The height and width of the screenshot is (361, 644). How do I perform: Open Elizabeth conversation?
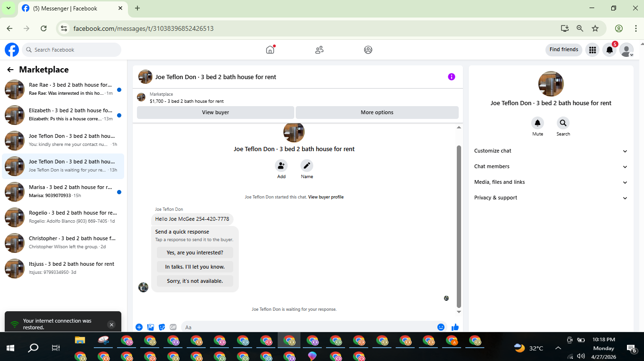click(63, 115)
